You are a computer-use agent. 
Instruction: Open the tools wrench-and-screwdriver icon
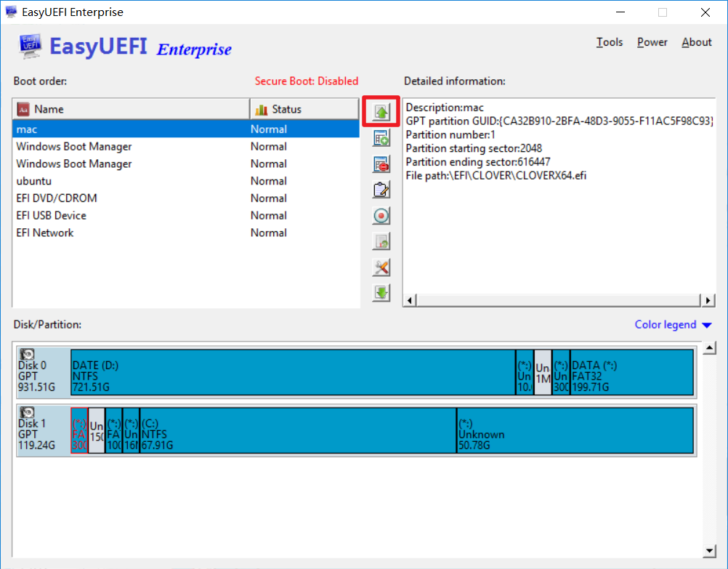[381, 267]
